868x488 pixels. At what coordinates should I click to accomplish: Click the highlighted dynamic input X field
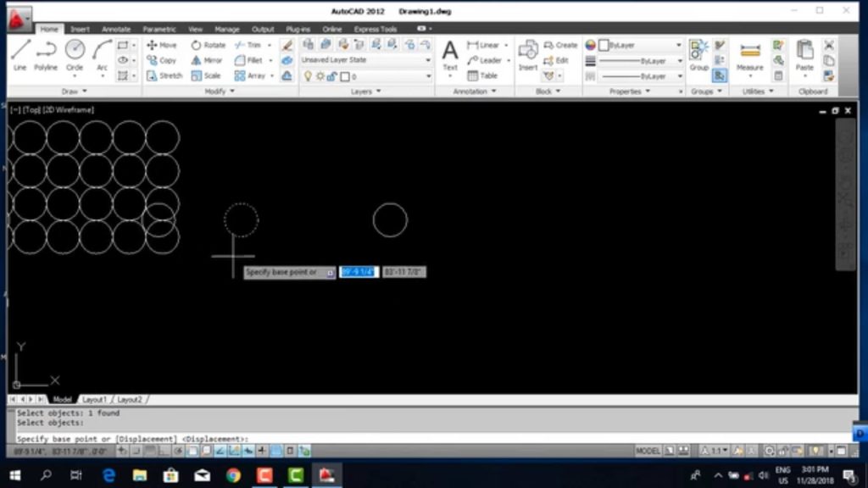pyautogui.click(x=359, y=272)
